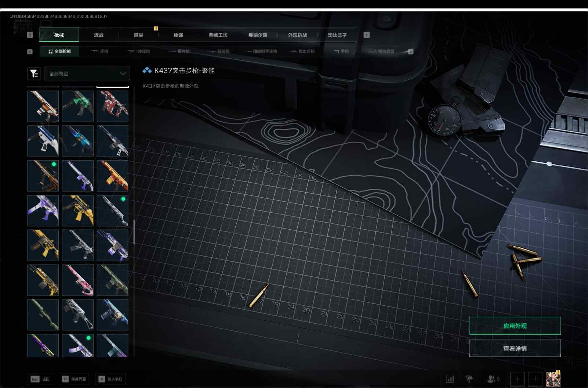Image resolution: width=588 pixels, height=388 pixels.
Task: Switch to the 典藏工坊 tab
Action: (x=218, y=35)
